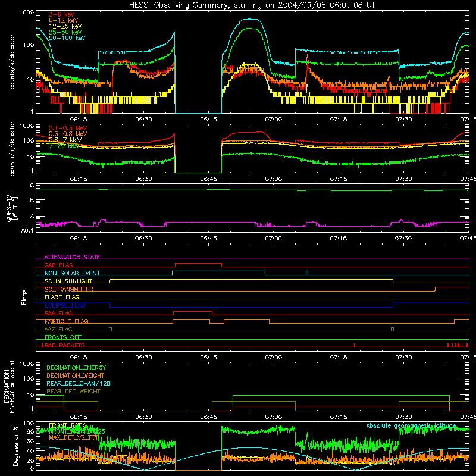Select the 3-6 keV legend label
Image resolution: width=476 pixels, height=476 pixels.
[x=62, y=14]
